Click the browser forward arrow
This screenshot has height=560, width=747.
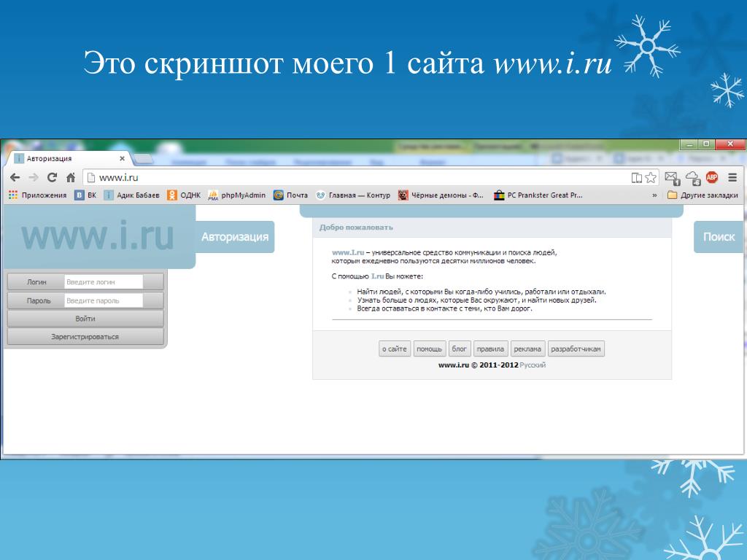34,178
